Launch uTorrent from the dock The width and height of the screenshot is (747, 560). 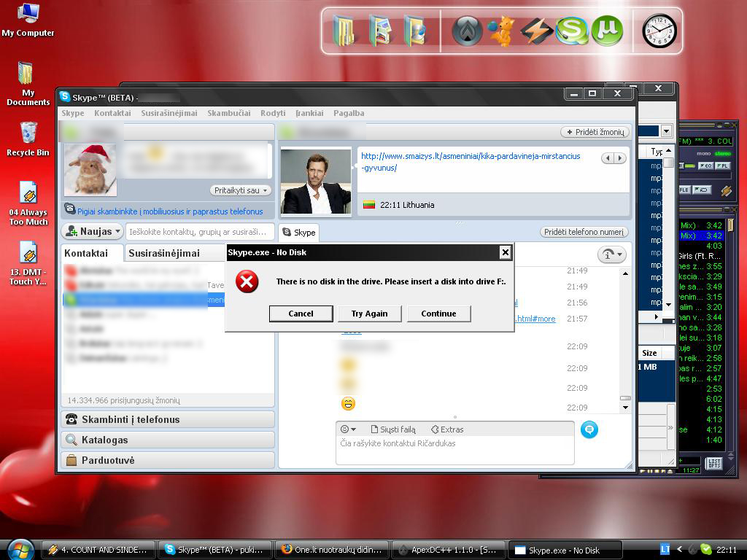tap(608, 31)
